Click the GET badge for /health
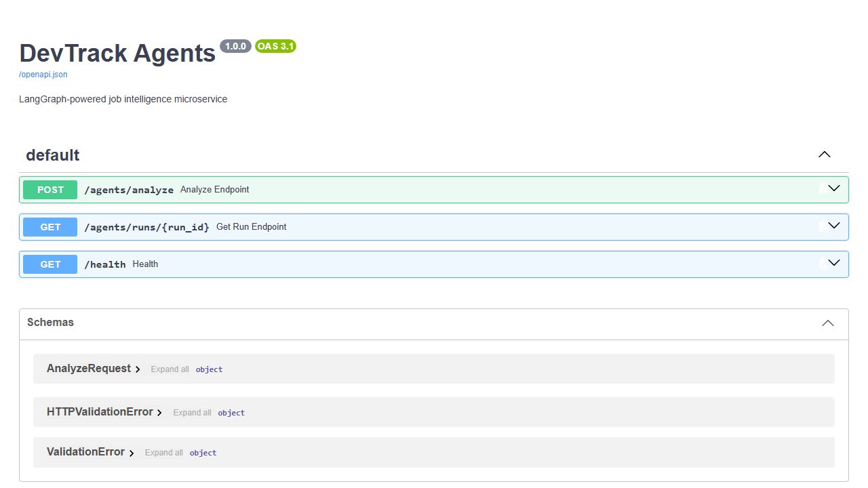 pos(50,264)
